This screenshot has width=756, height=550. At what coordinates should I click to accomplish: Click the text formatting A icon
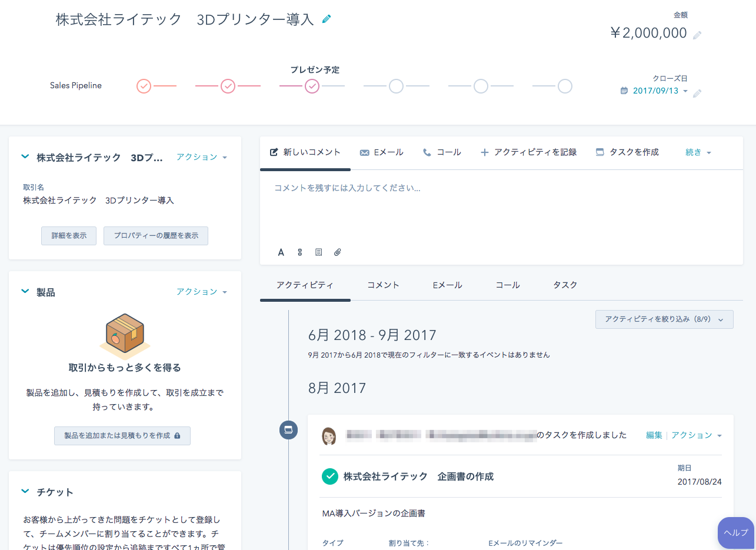(x=281, y=252)
